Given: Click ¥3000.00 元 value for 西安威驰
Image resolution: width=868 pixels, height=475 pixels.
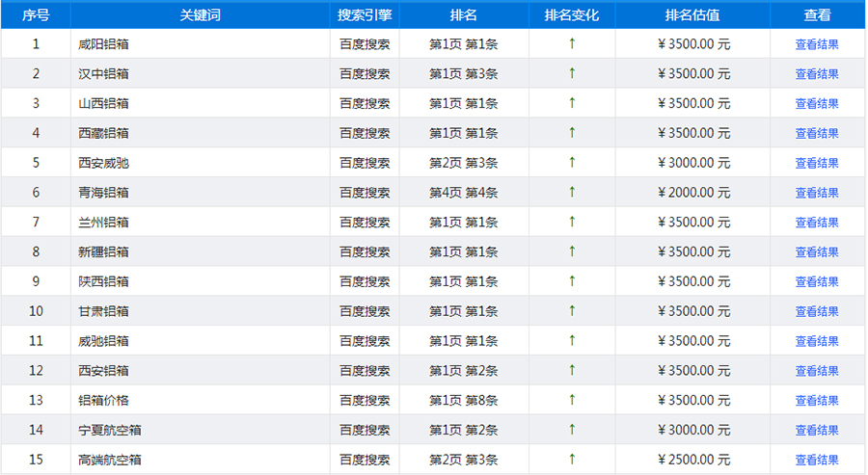Looking at the screenshot, I should tap(693, 163).
